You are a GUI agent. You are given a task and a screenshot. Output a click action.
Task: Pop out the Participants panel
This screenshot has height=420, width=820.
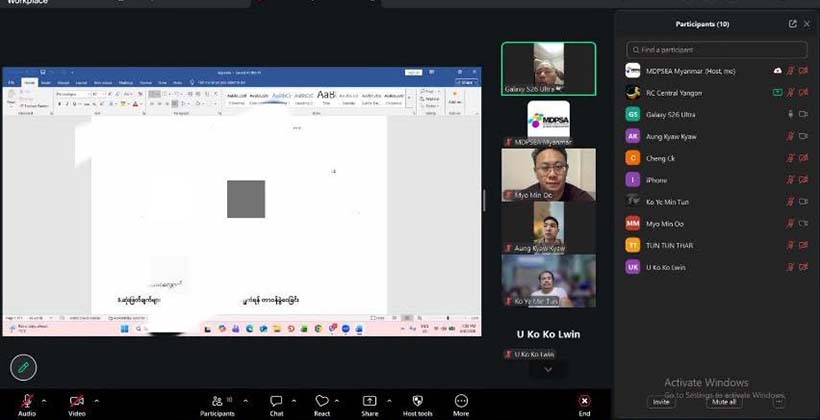pos(792,24)
